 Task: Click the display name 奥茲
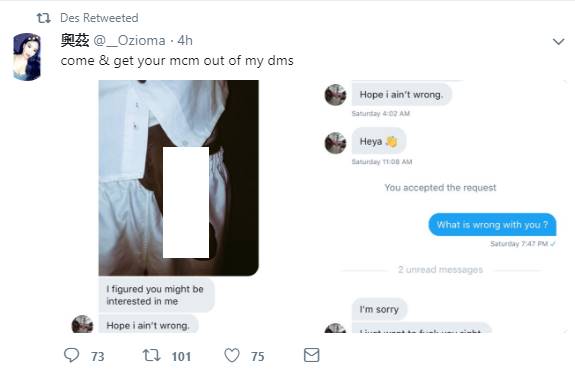click(x=75, y=40)
